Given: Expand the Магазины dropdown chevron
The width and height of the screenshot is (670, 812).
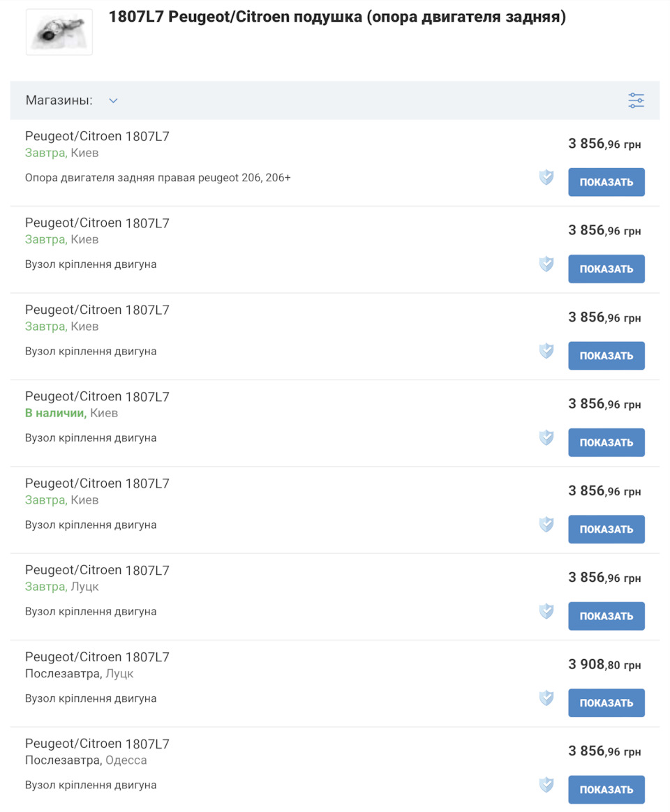Looking at the screenshot, I should tap(113, 100).
